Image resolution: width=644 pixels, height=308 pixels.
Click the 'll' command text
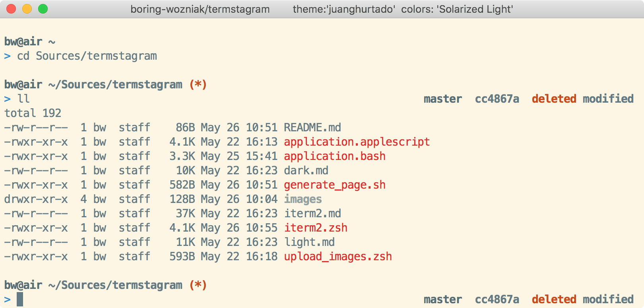point(23,99)
